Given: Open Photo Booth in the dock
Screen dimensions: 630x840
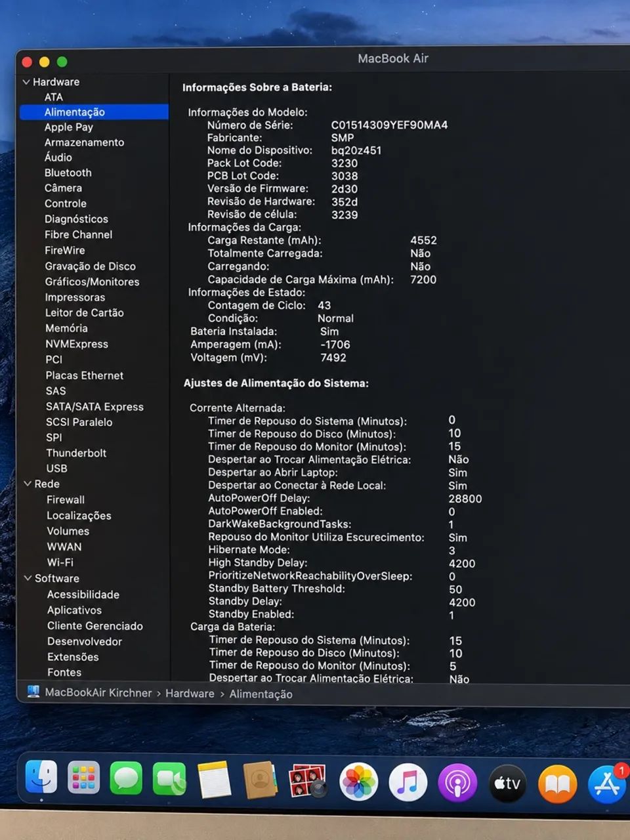Looking at the screenshot, I should pyautogui.click(x=308, y=781).
